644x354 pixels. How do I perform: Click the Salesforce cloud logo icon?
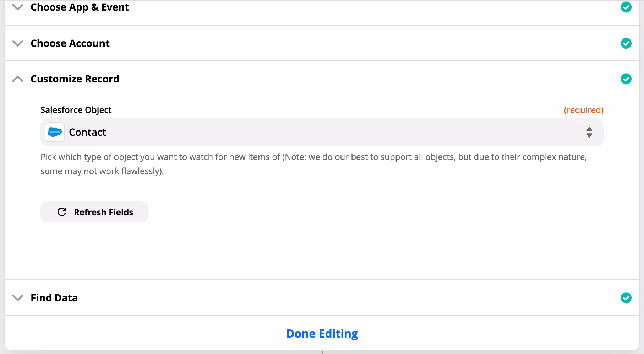[55, 132]
